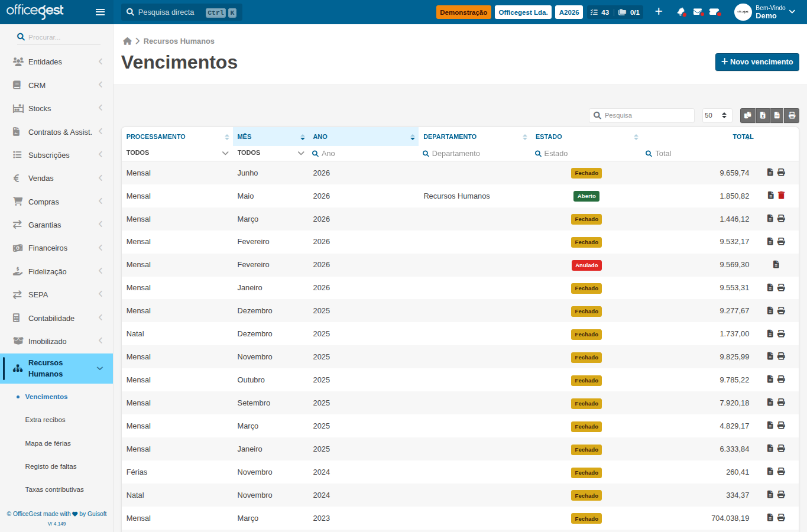Toggle the hamburger sidebar menu
This screenshot has height=532, width=807.
point(100,12)
